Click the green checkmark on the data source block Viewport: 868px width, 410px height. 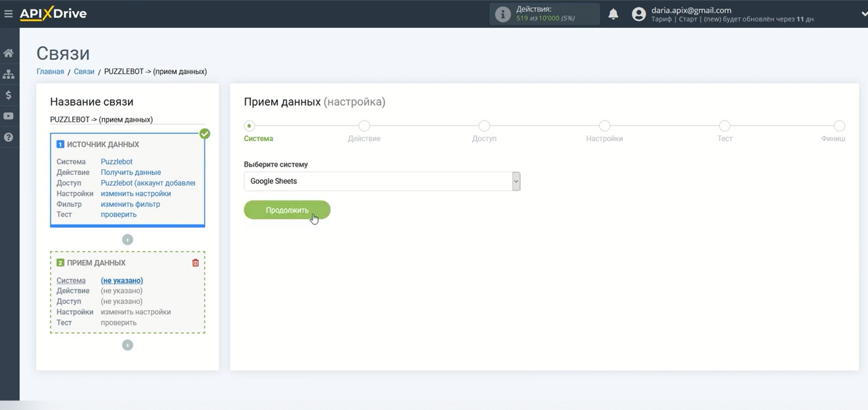coord(205,133)
